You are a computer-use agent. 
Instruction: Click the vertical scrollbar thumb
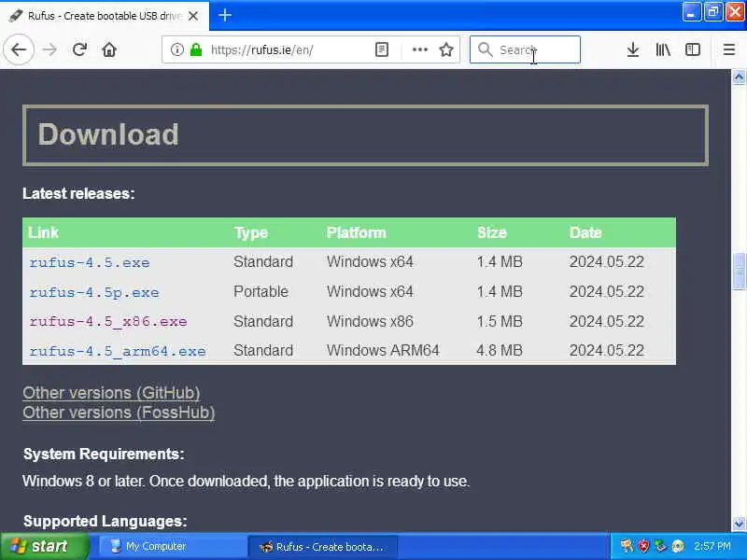pyautogui.click(x=739, y=272)
